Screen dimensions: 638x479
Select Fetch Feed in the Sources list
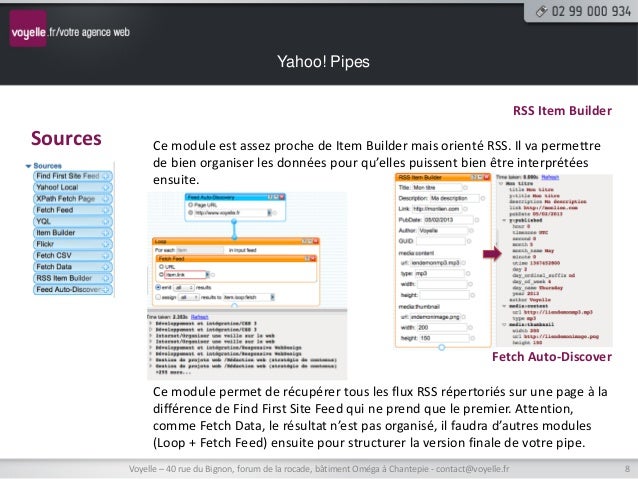pos(72,210)
